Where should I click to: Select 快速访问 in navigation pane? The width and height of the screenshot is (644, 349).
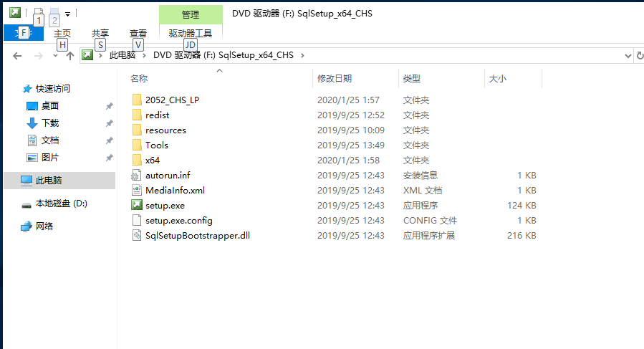click(x=53, y=89)
